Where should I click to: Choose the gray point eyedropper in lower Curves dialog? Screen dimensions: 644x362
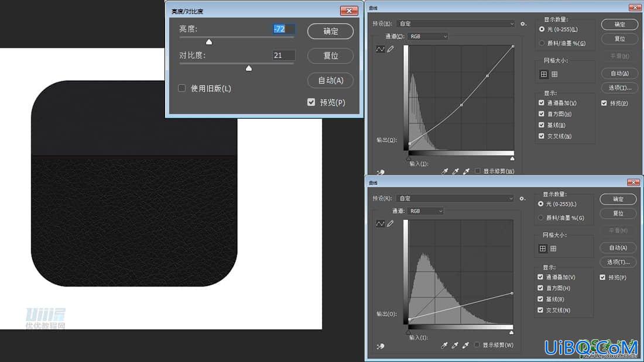click(455, 346)
